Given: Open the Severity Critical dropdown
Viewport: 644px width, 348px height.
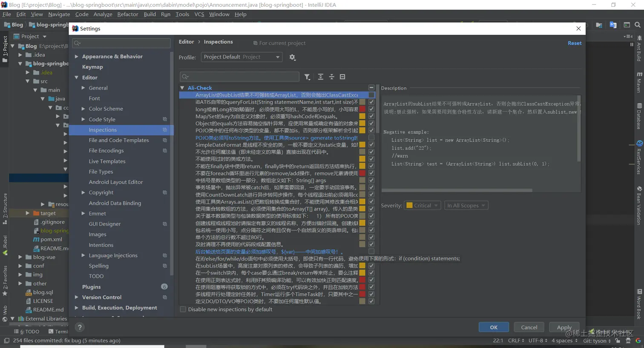Looking at the screenshot, I should [422, 205].
